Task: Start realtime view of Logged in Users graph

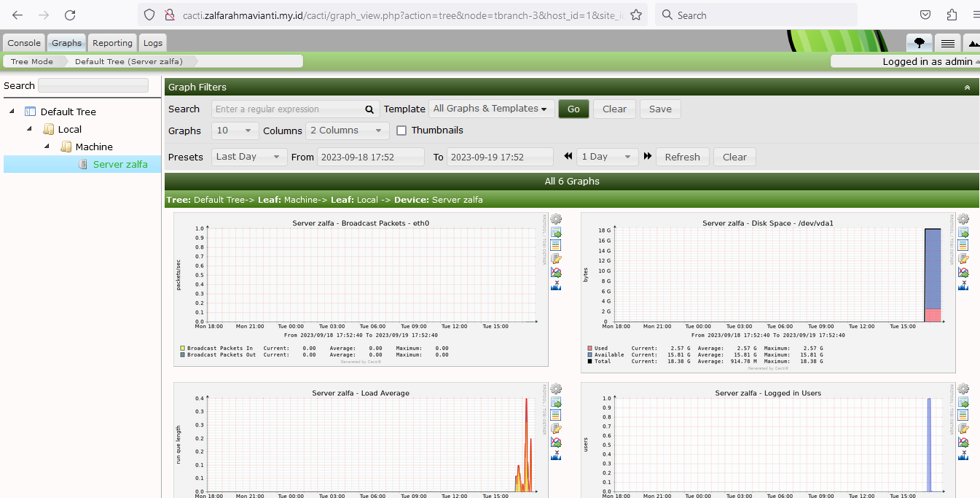Action: (963, 442)
